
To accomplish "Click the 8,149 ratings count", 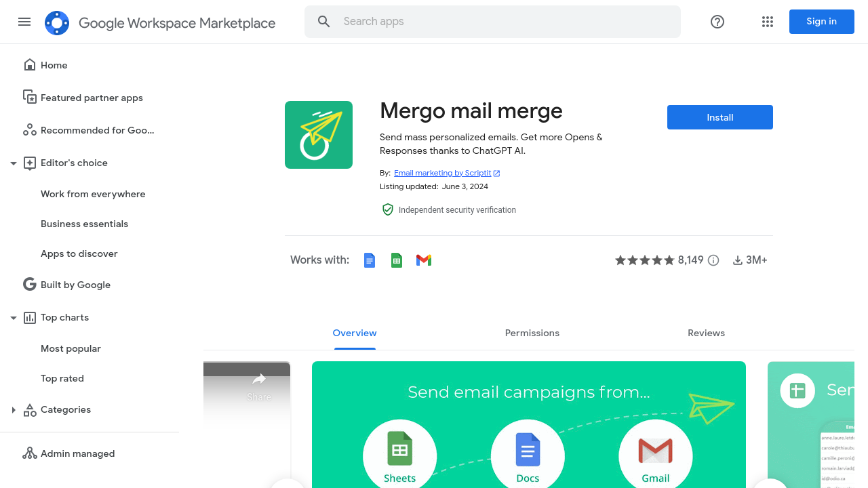I will 691,260.
